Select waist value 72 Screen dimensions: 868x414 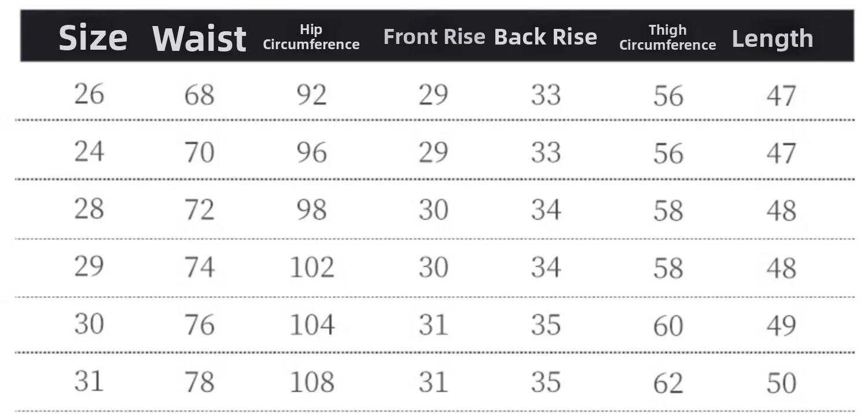click(200, 209)
